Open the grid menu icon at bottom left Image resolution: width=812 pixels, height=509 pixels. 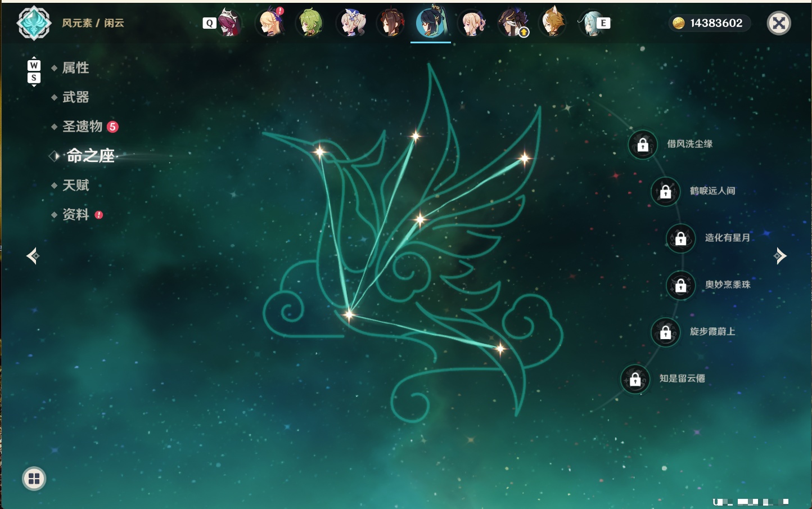[34, 479]
